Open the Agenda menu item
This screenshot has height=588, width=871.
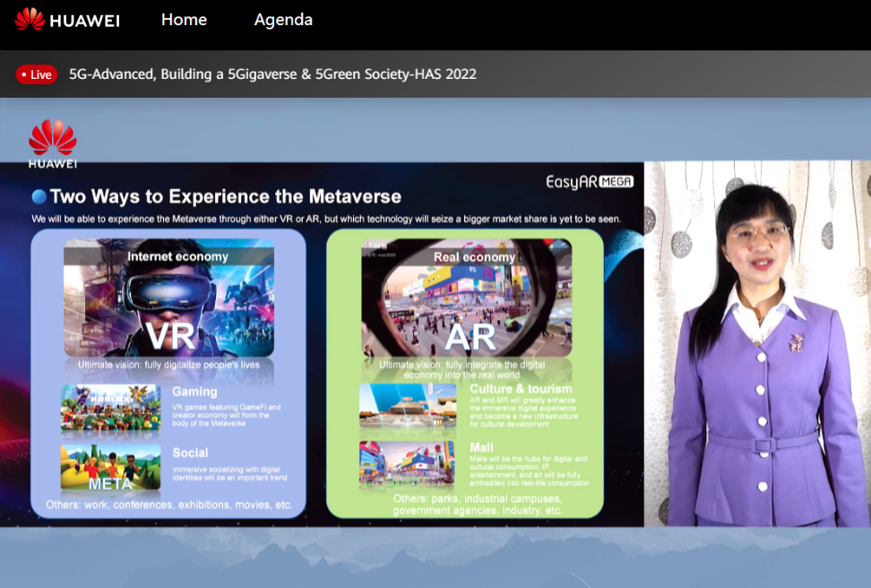coord(283,20)
